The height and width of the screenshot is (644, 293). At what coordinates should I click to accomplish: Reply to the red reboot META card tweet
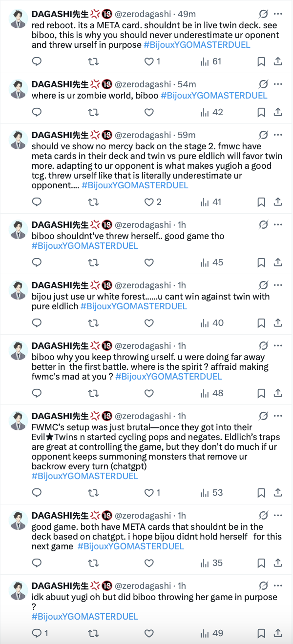37,61
